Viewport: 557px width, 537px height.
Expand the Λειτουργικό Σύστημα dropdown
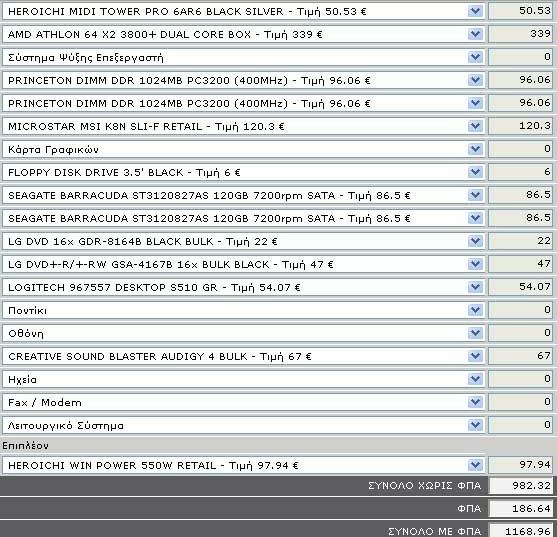243,425
